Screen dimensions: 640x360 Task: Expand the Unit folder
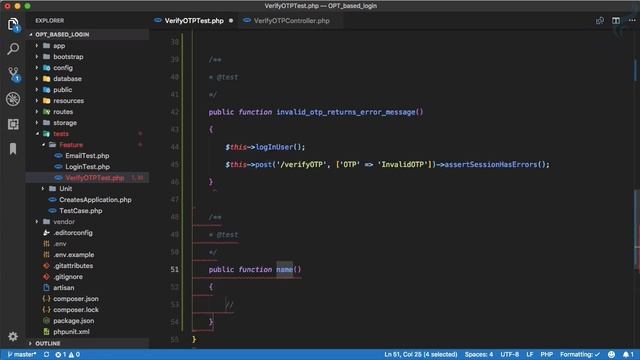[x=66, y=189]
